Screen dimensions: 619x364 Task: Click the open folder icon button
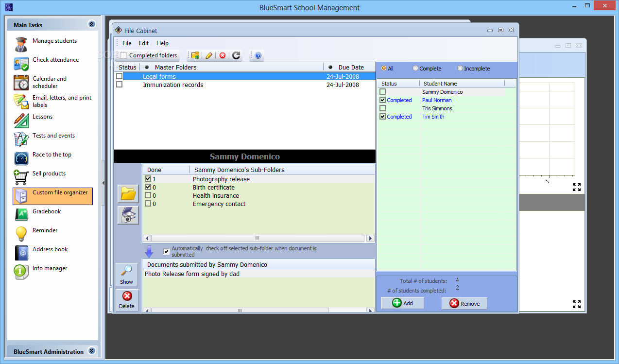(x=128, y=194)
